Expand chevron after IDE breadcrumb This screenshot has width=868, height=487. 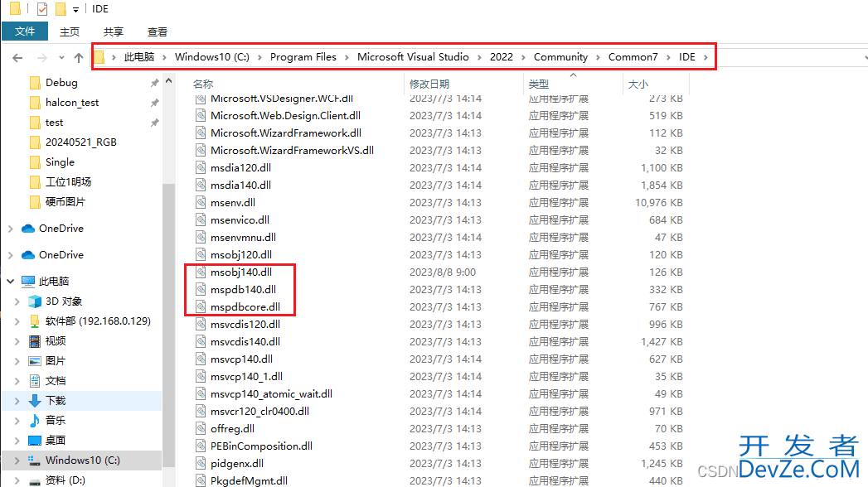706,57
